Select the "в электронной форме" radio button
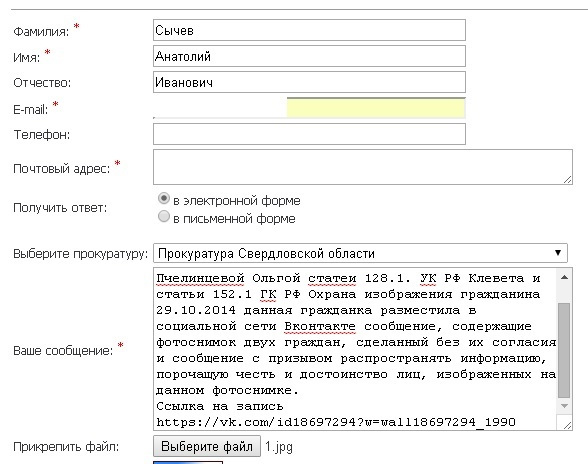The height and width of the screenshot is (464, 588). coord(164,198)
